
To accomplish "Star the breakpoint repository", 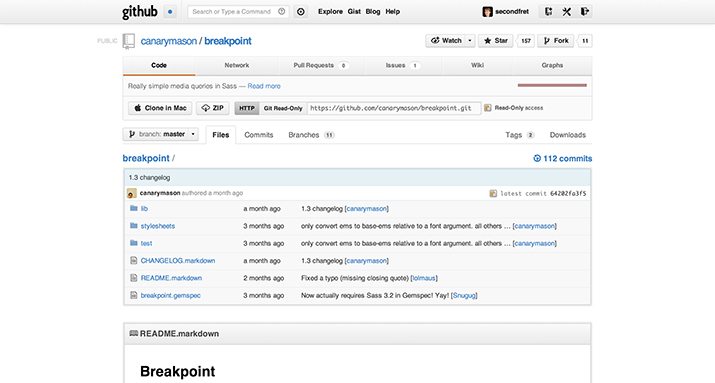I will point(496,41).
